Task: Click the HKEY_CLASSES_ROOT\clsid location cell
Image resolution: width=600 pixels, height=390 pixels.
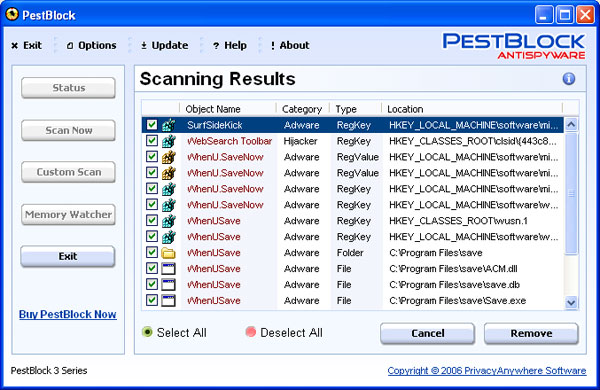Action: click(x=473, y=141)
